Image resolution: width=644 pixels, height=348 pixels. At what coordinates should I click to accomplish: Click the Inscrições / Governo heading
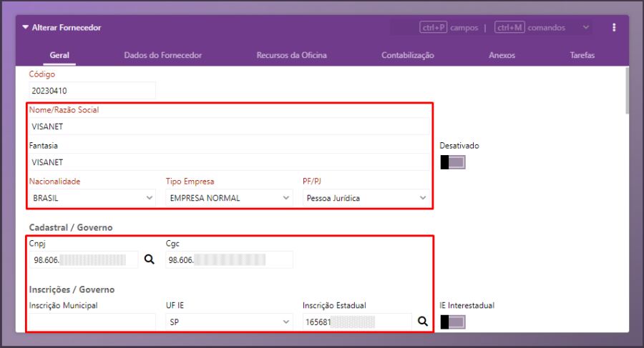click(x=72, y=289)
